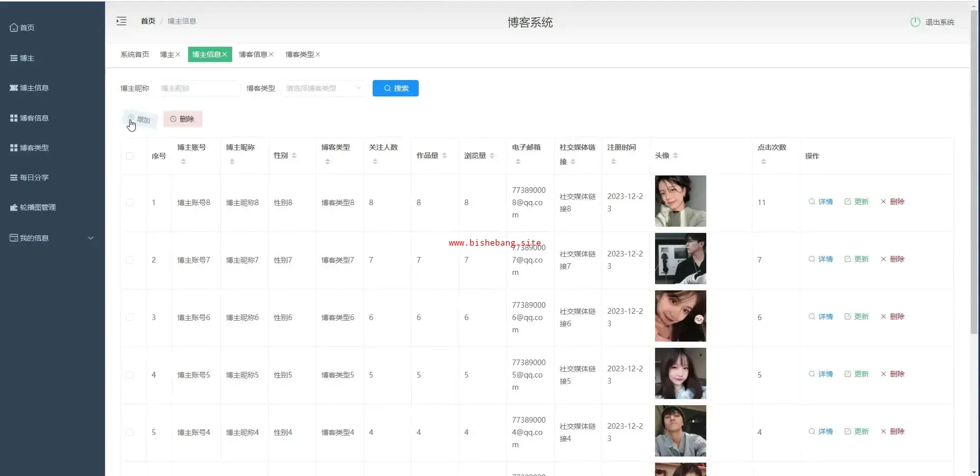Open 首页 via the home icon in sidebar
Screen dimensions: 980x476
pyautogui.click(x=14, y=28)
